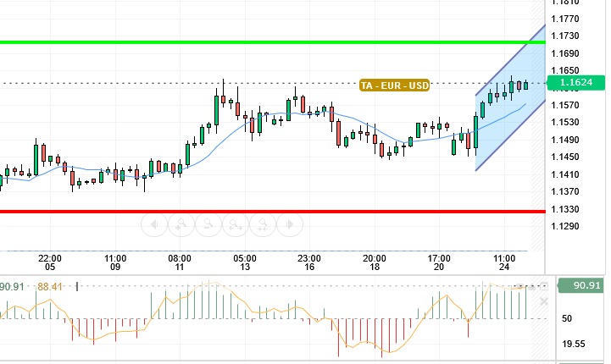
Task: Click the TA - EUR - USD label
Action: pos(394,85)
